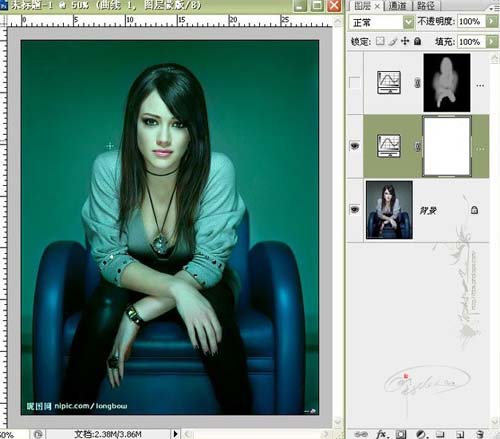The width and height of the screenshot is (500, 439).
Task: Click the status bar info arrow
Action: coord(175,434)
